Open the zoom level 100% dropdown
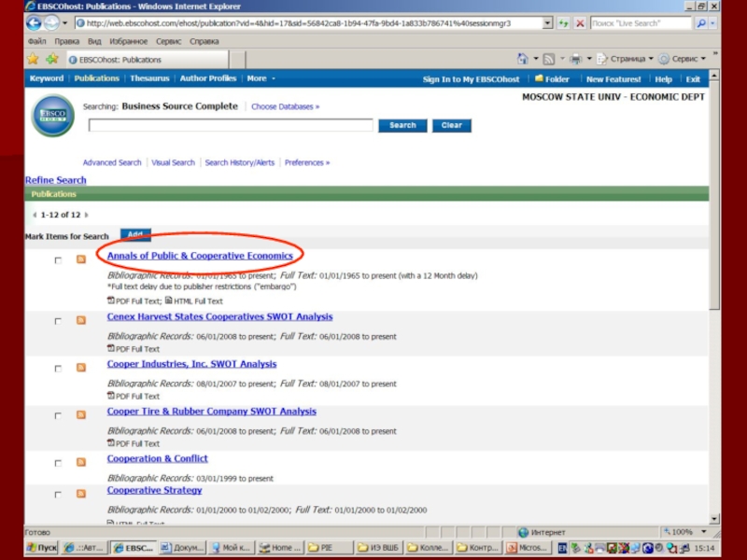 click(x=704, y=531)
